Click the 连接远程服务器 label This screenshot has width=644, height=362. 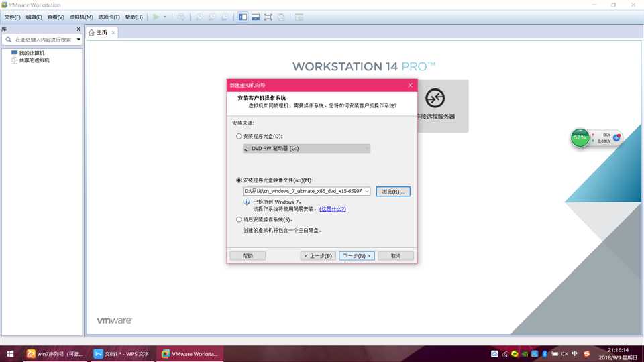[436, 117]
